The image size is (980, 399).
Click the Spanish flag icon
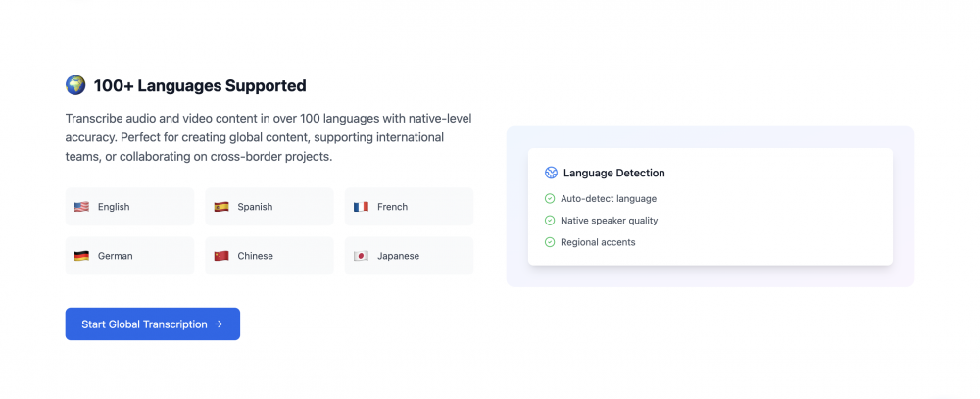pos(221,207)
